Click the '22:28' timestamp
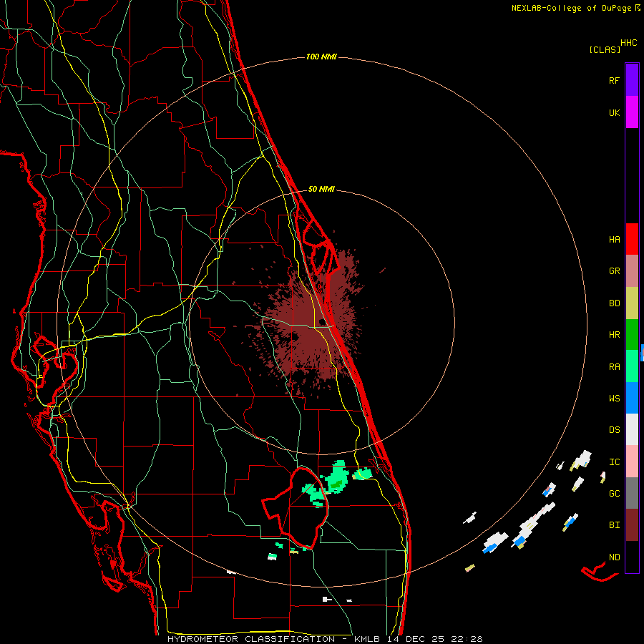Screen dimensions: 644x644 click(x=467, y=639)
